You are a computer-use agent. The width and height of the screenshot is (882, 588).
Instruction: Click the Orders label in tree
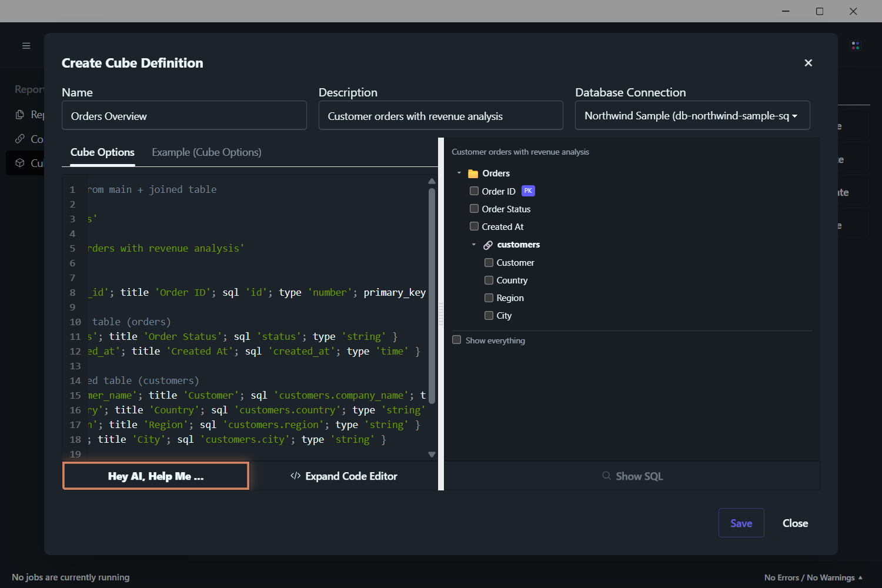[x=496, y=173]
